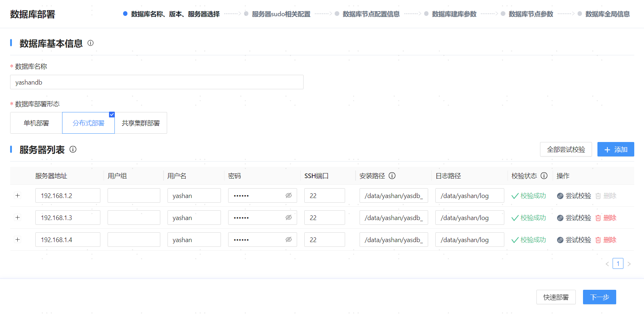The image size is (644, 314).
Task: Click 尝试校验 for server 192.168.1.4
Action: coord(574,240)
